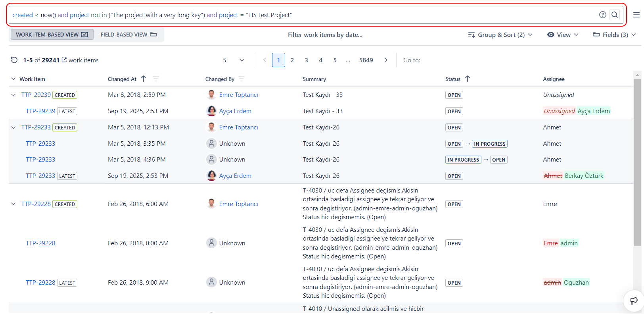Open the Group & Sort dropdown
Viewport: 644px width, 314px height.
coord(500,35)
